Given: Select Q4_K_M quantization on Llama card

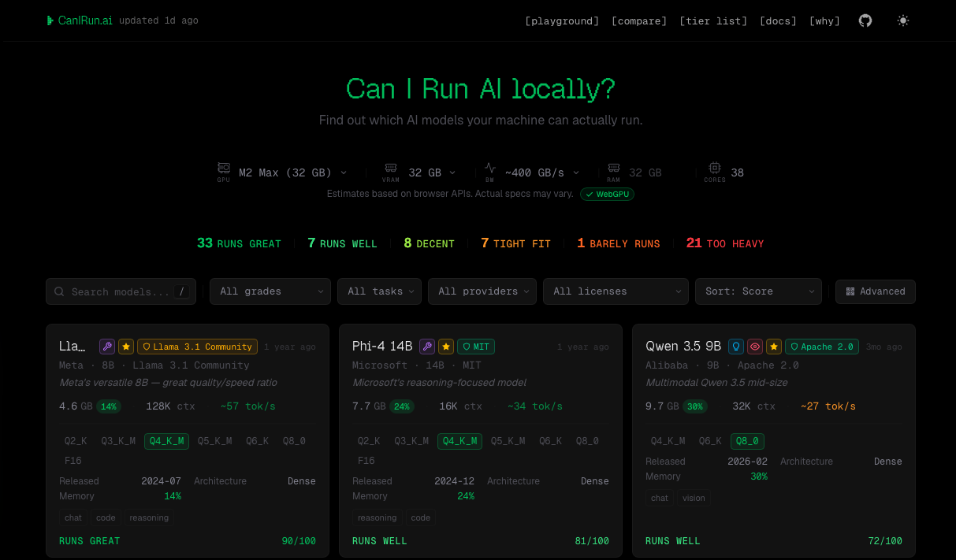Looking at the screenshot, I should point(166,441).
